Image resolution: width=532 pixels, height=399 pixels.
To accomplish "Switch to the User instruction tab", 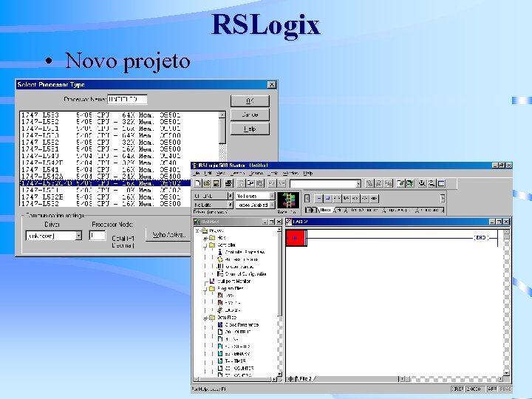I will click(325, 210).
